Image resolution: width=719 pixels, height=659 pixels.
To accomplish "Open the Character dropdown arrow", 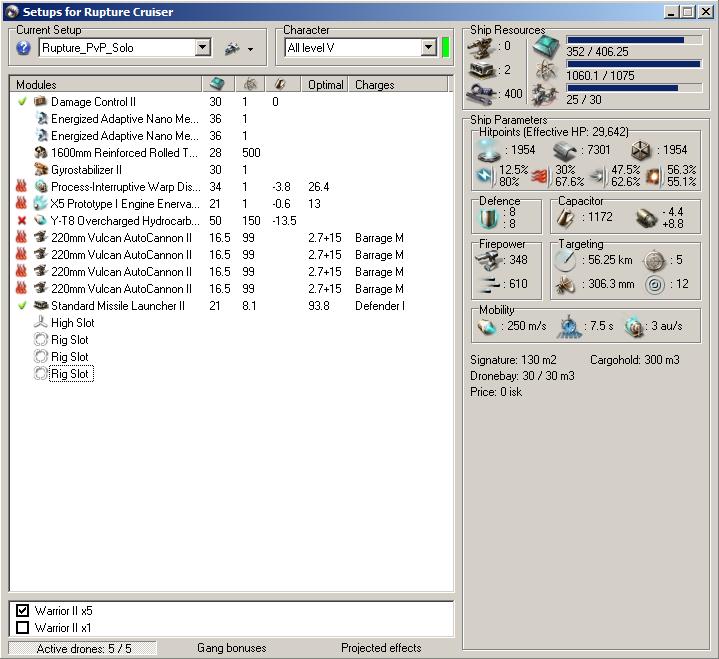I will 428,47.
